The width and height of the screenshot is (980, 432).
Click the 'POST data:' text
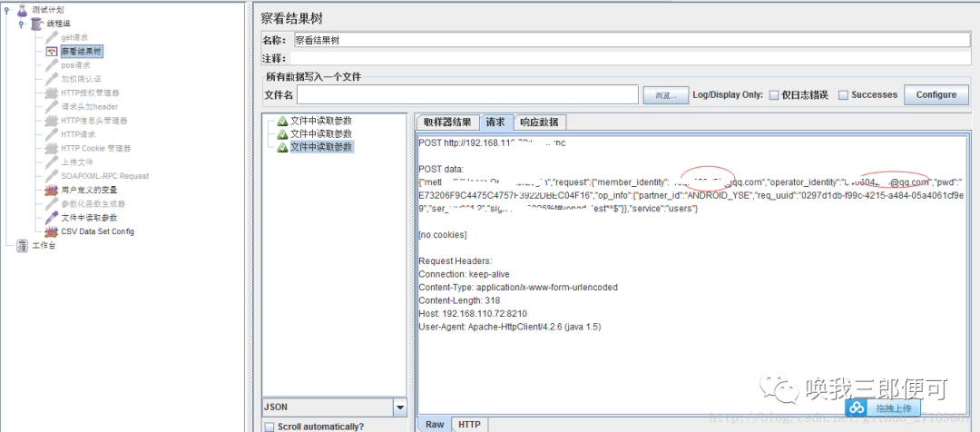(x=441, y=169)
